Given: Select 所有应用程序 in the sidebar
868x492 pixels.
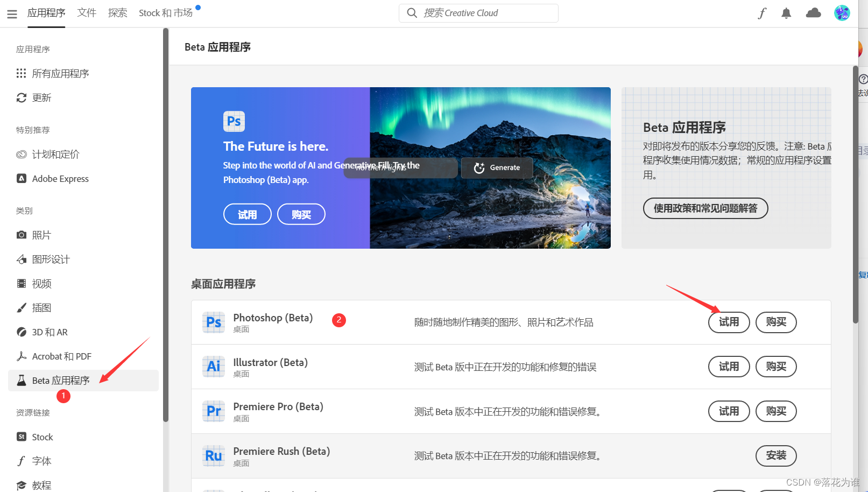Looking at the screenshot, I should point(83,73).
